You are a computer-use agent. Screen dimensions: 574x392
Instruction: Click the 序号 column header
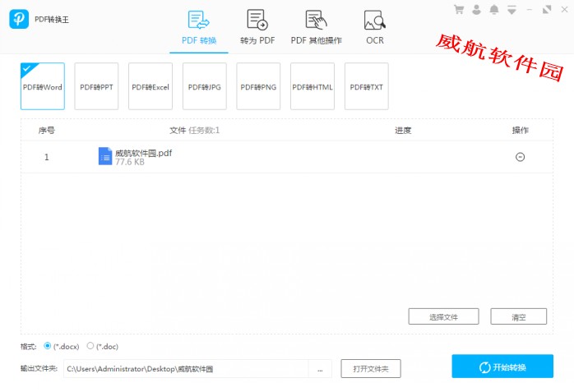(x=47, y=130)
